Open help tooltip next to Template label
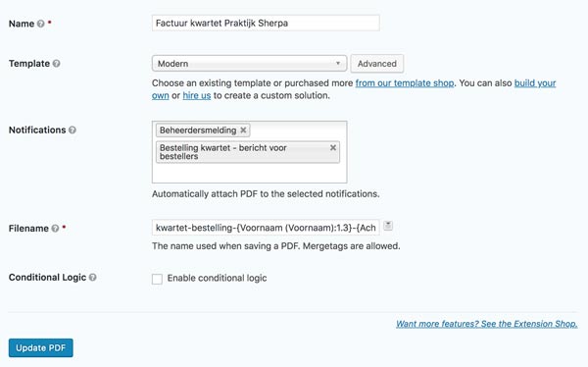 pos(56,64)
